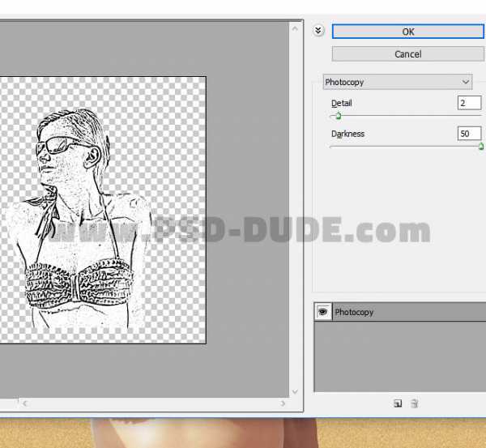486x448 pixels.
Task: Open the Photocopy filter dropdown
Action: (397, 82)
